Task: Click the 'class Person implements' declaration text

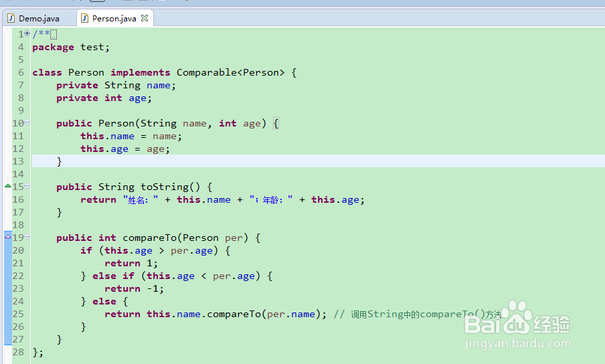Action: click(x=101, y=72)
